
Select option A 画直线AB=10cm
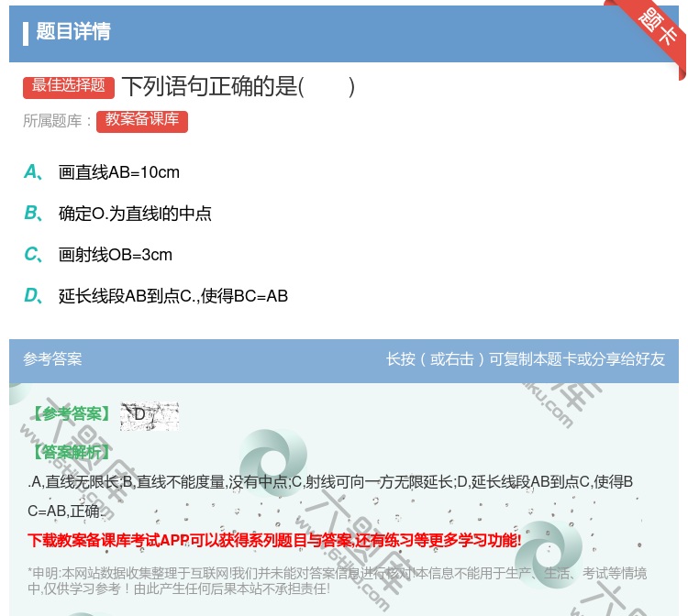coord(119,172)
